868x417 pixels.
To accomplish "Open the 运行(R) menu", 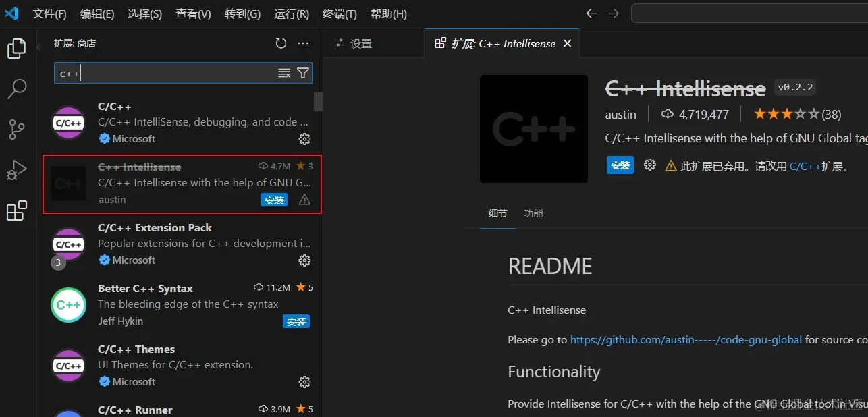I will click(292, 13).
